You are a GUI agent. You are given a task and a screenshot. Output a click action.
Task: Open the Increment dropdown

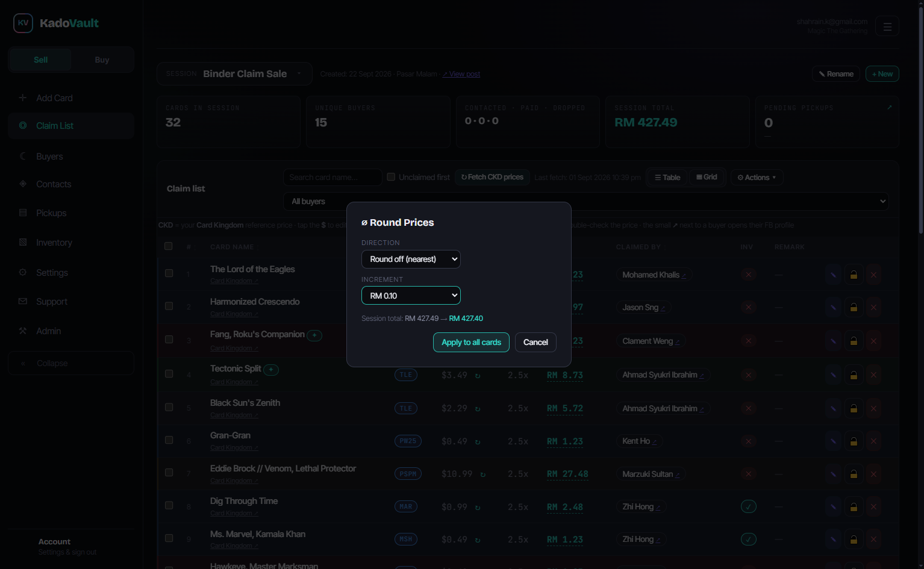point(411,296)
